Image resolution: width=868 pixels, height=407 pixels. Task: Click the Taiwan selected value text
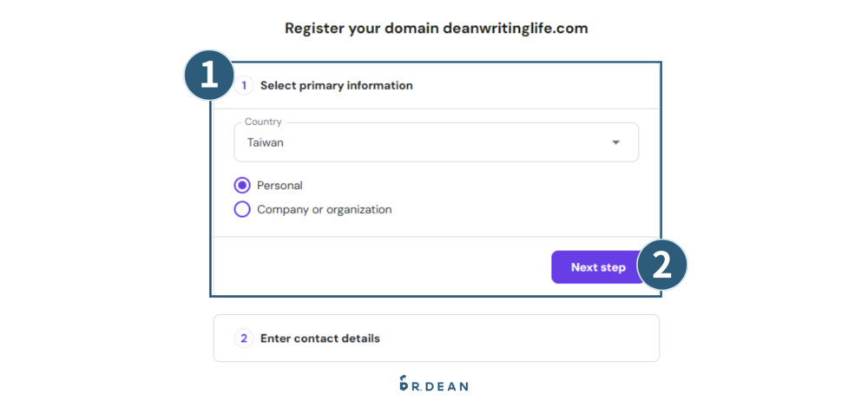(266, 142)
